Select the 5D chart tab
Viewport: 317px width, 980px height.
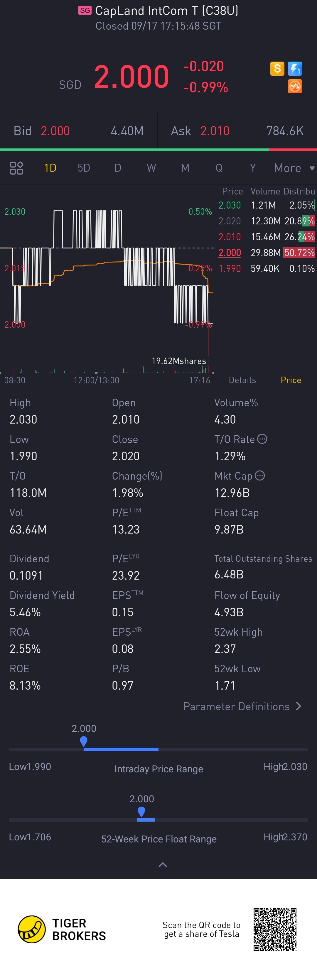tap(84, 168)
